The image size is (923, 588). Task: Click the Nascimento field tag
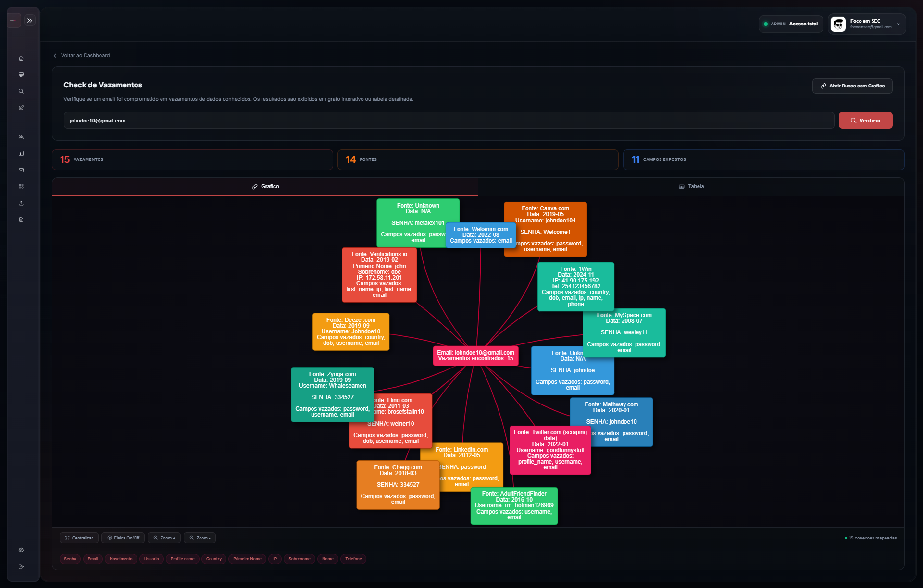[121, 559]
